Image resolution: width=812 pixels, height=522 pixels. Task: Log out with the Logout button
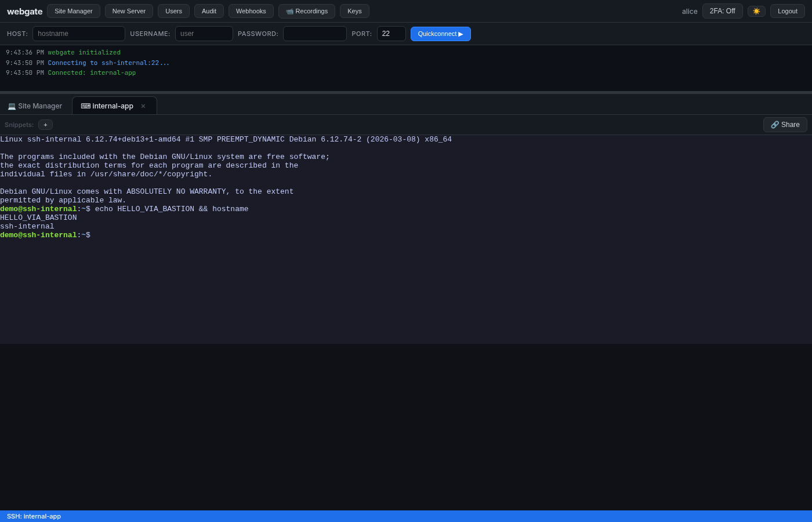(x=788, y=11)
